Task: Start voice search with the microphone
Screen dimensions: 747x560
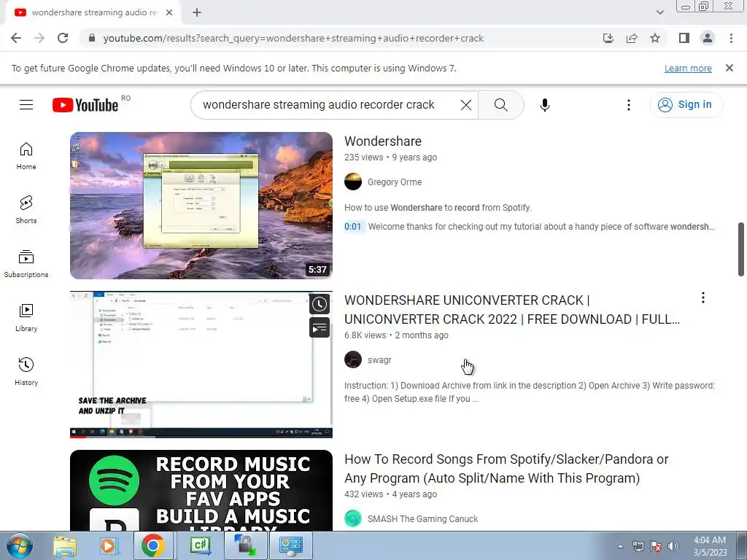Action: (544, 105)
